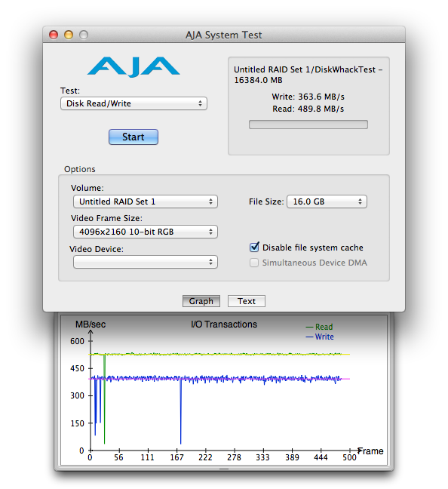Click the blue Write legend entry

pyautogui.click(x=320, y=337)
